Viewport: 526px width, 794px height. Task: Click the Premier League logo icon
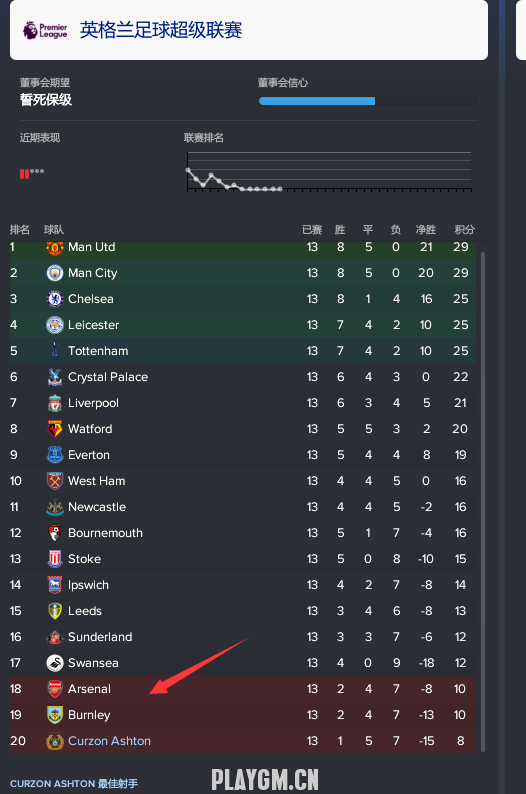(45, 30)
